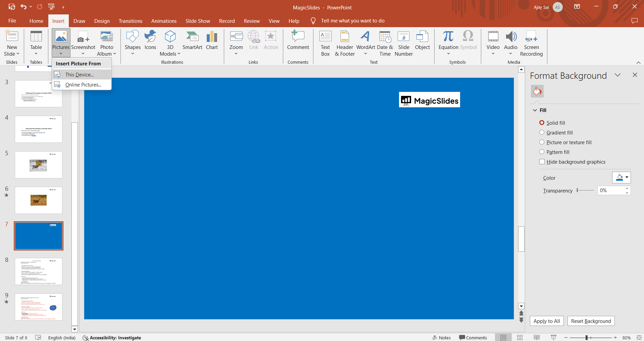
Task: Click the Chart icon in Illustrations
Action: pos(212,40)
